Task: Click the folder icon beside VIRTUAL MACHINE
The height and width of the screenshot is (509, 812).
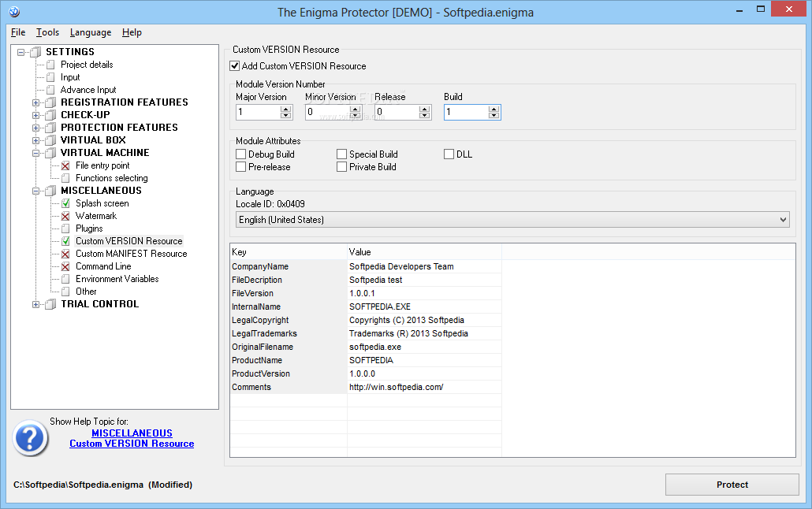Action: (50, 153)
